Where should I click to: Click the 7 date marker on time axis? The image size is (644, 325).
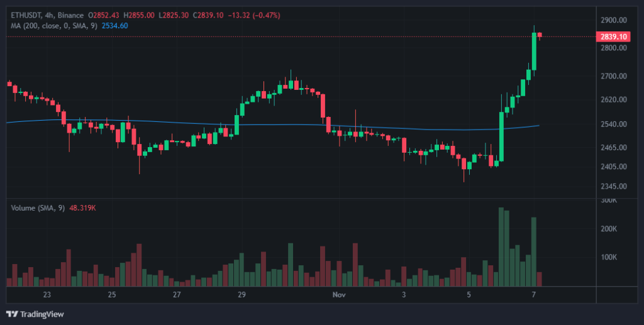(533, 295)
